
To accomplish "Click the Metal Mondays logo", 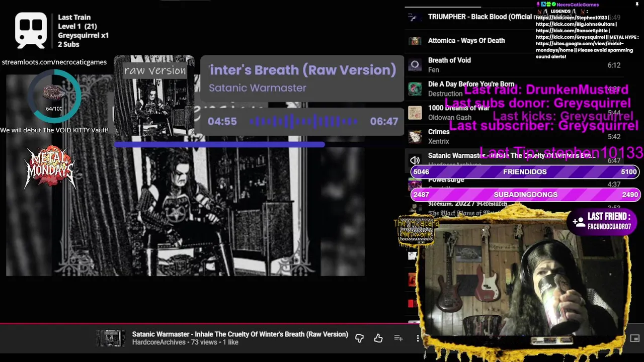I will [x=50, y=168].
